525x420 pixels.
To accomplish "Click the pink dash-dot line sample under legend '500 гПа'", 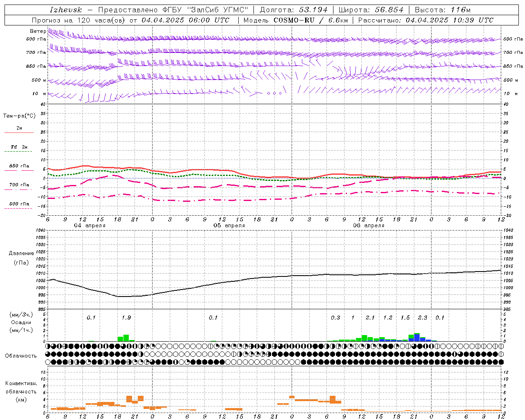I will click(19, 208).
